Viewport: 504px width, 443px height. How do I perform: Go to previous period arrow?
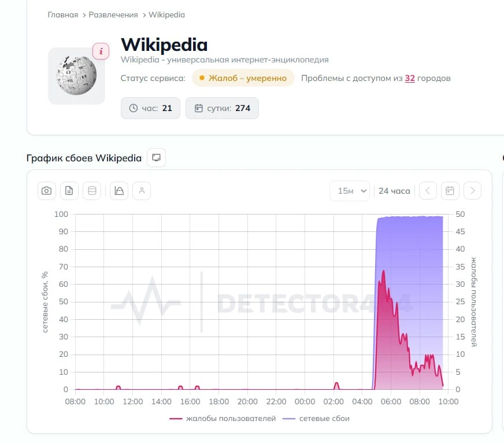click(x=428, y=191)
